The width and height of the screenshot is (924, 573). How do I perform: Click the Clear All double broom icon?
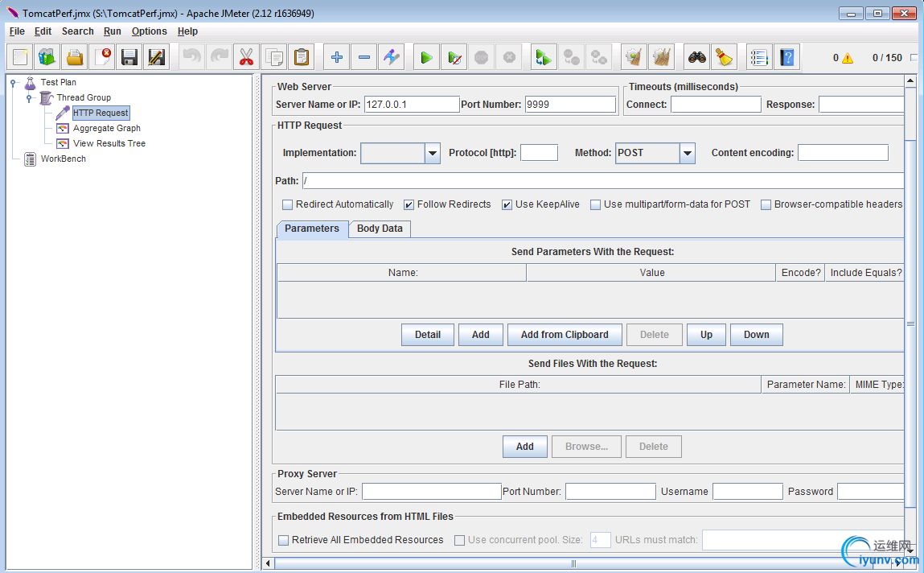click(661, 57)
